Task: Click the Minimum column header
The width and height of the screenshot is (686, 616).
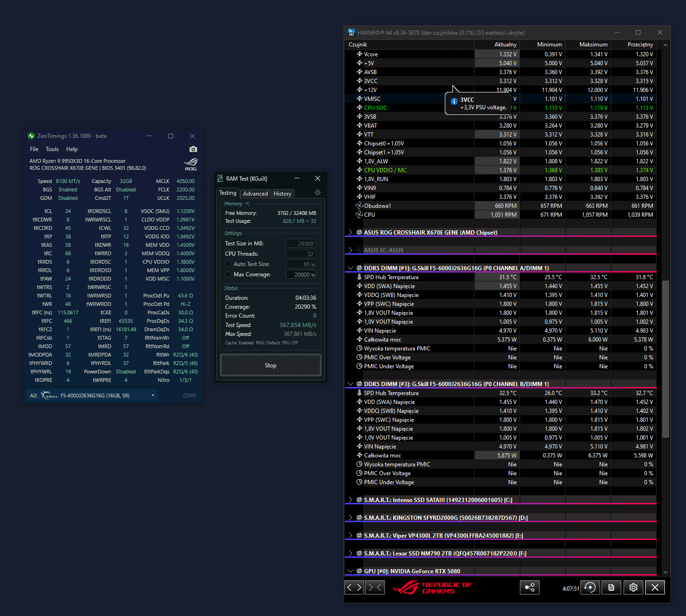Action: pyautogui.click(x=542, y=45)
